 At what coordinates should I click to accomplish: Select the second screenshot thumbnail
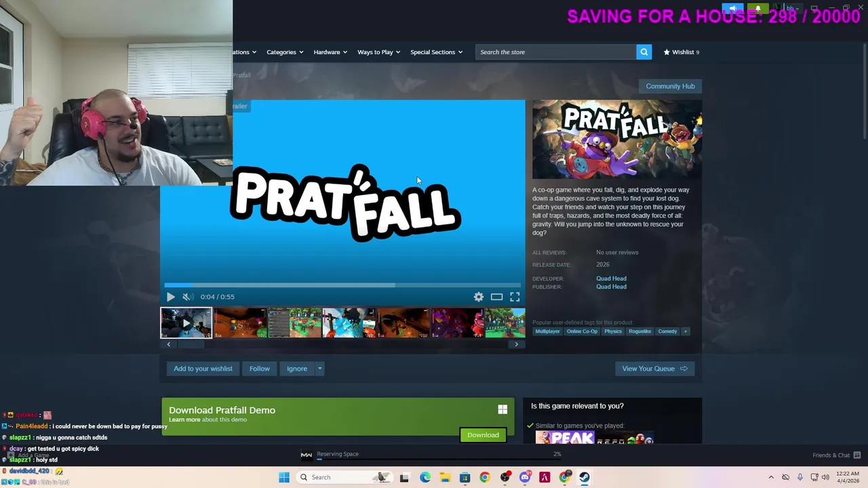(x=240, y=323)
